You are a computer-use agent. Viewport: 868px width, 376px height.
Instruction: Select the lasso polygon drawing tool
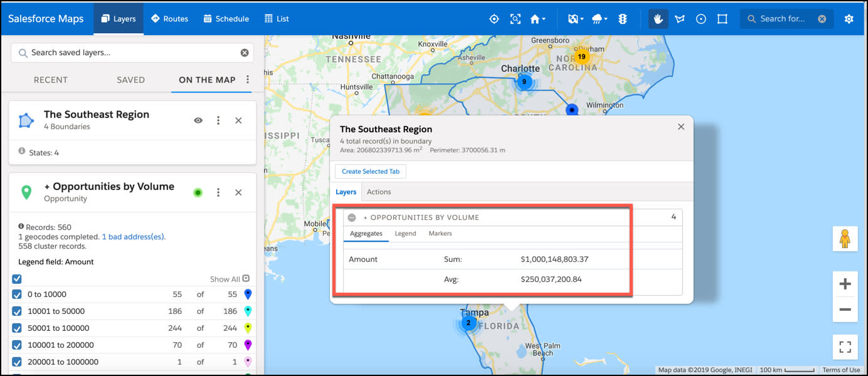pyautogui.click(x=680, y=19)
